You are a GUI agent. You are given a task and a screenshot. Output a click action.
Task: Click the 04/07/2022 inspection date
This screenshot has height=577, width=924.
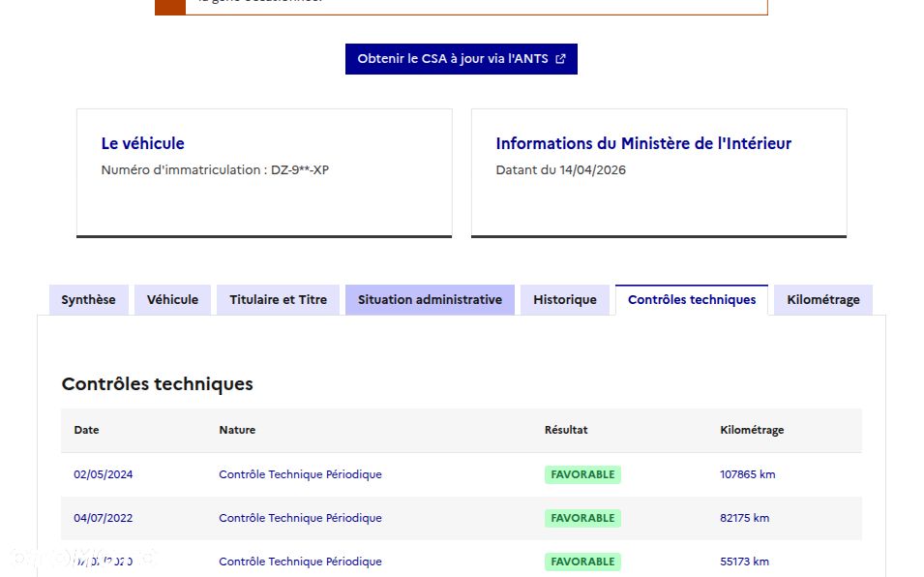[x=104, y=518]
